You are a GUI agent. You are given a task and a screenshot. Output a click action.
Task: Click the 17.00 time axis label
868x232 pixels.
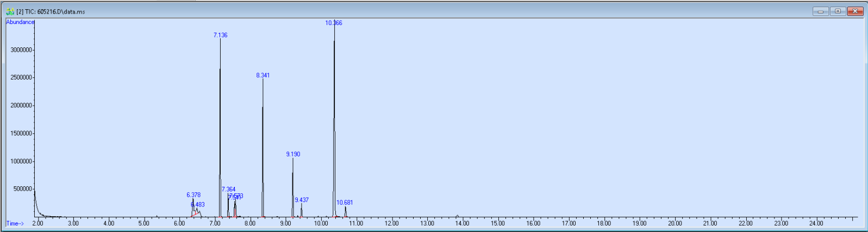tap(569, 223)
